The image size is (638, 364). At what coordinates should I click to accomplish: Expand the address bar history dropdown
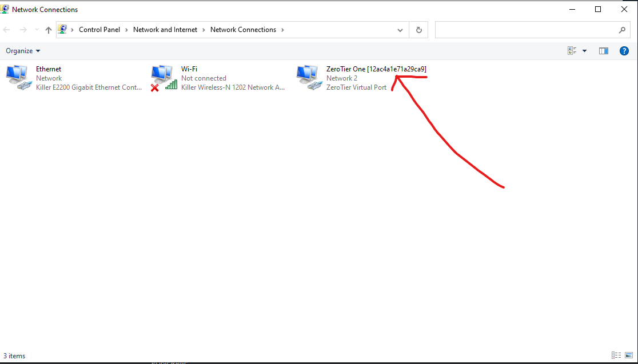(x=400, y=30)
